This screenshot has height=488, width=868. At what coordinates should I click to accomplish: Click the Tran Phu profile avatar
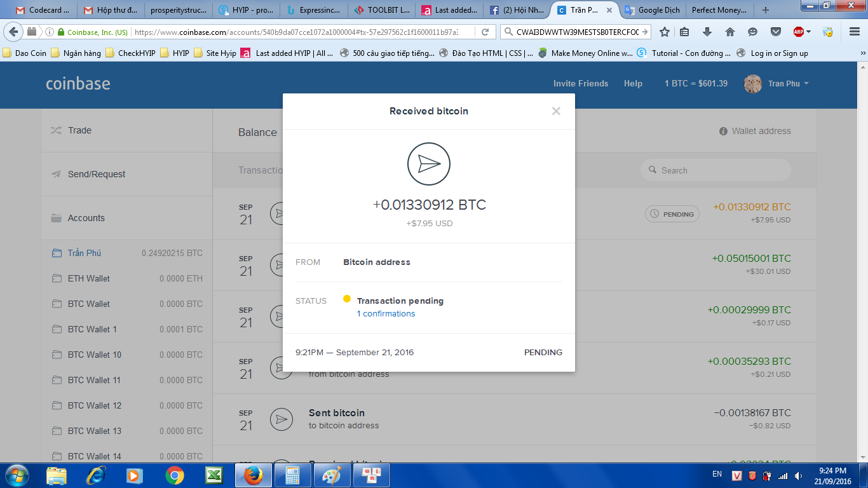tap(752, 84)
